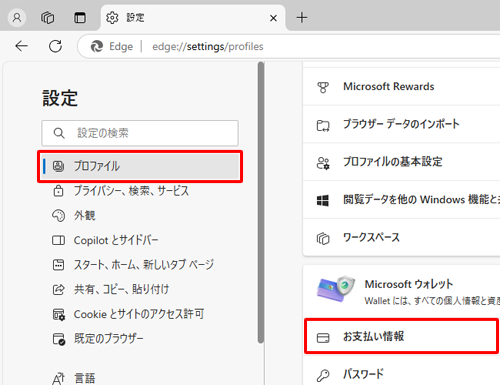Click the import folder icon
Image resolution: width=500 pixels, height=385 pixels.
click(x=323, y=126)
